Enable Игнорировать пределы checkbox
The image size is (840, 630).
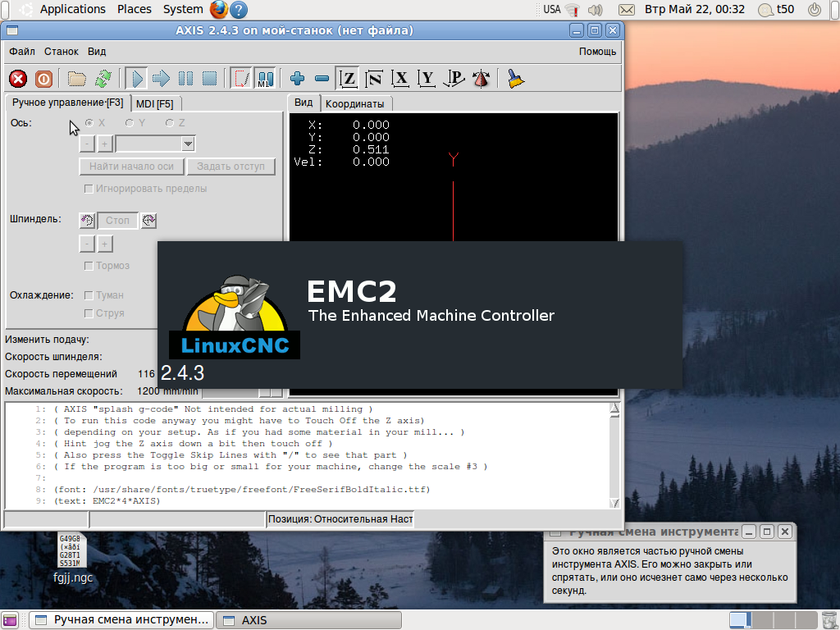[x=89, y=189]
